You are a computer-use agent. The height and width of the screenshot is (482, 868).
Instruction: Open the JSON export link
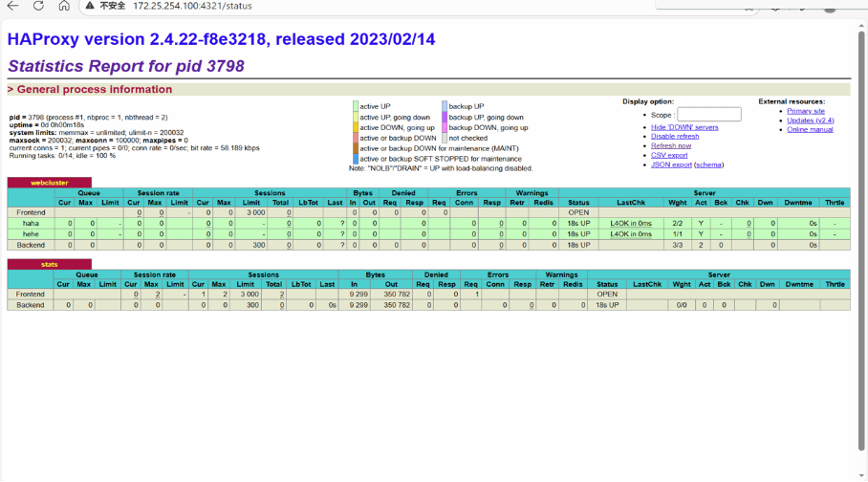(x=671, y=164)
